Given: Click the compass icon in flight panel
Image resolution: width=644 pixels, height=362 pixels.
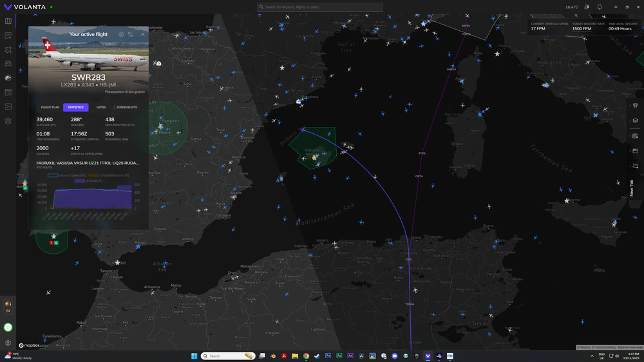Looking at the screenshot, I should (x=121, y=34).
